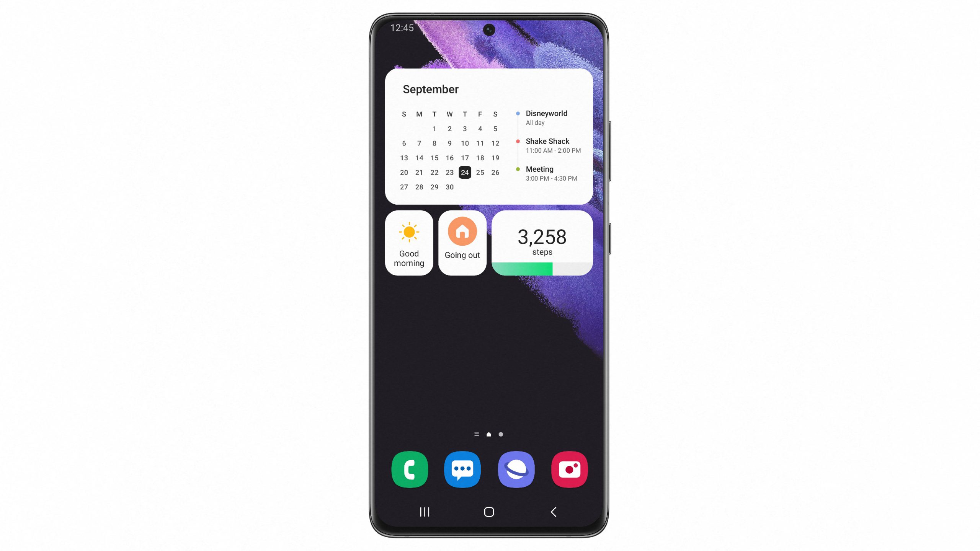Navigate to the left home screen page

pos(477,434)
